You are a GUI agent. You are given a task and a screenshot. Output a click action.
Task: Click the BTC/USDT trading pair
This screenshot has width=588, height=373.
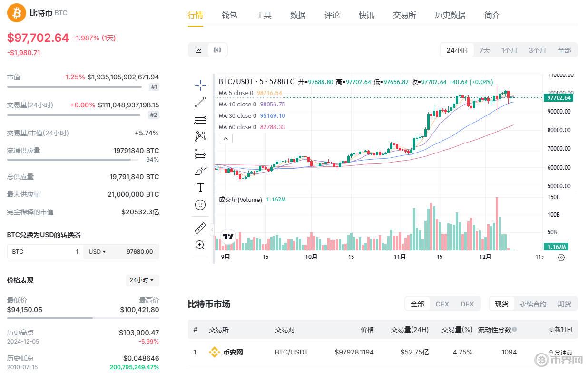(x=292, y=352)
